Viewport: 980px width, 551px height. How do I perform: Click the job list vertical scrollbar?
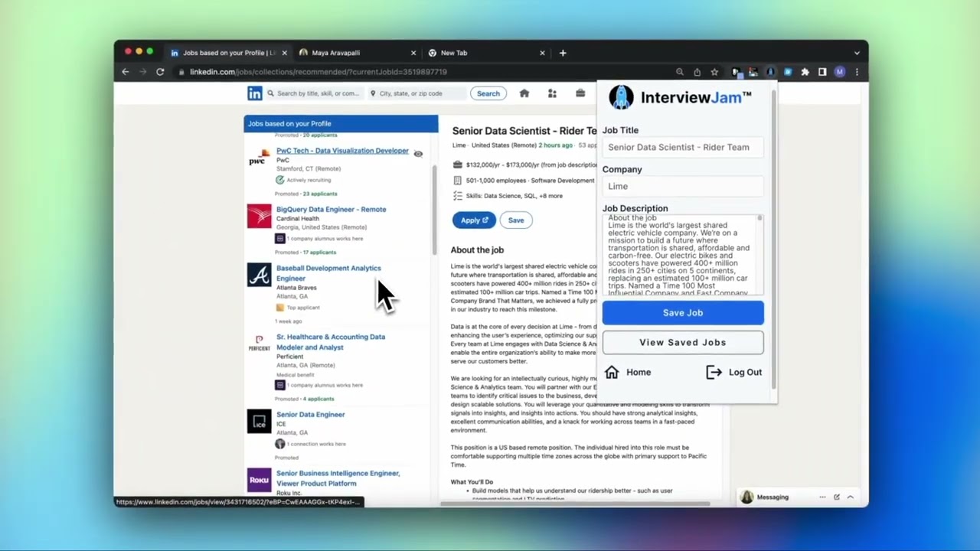(x=434, y=209)
